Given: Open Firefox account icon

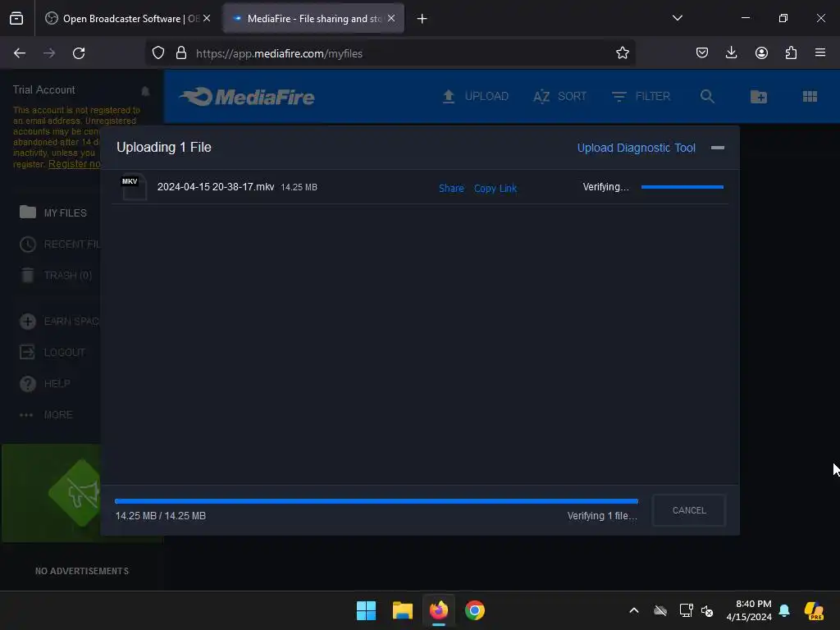Looking at the screenshot, I should (x=761, y=53).
